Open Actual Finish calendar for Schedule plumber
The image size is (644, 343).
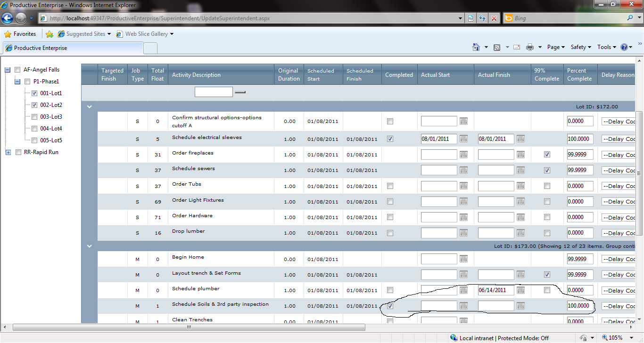coord(520,290)
